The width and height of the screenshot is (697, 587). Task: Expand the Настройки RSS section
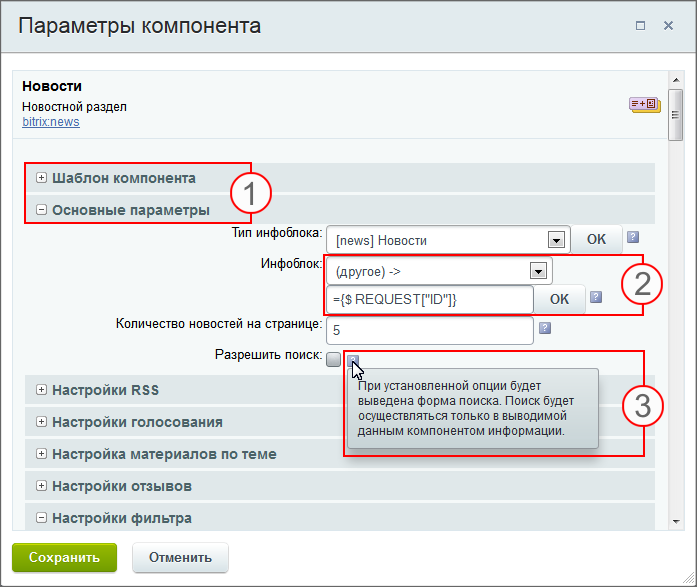pyautogui.click(x=41, y=390)
